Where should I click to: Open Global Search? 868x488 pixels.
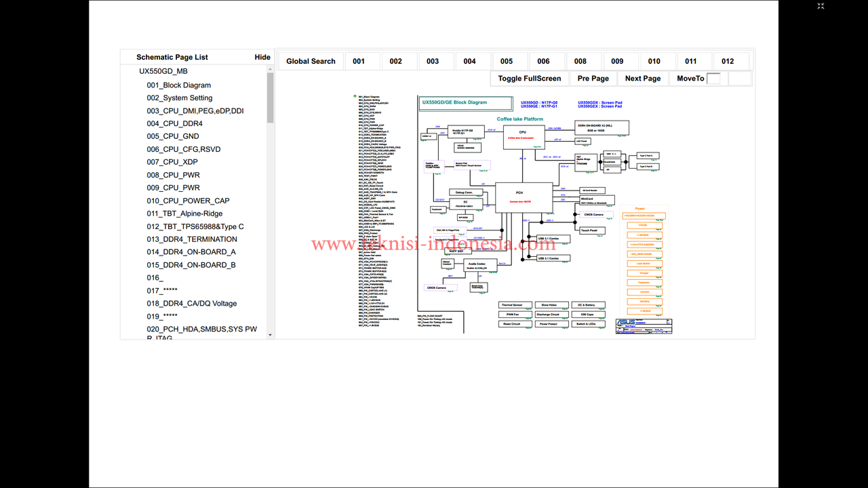pos(311,61)
